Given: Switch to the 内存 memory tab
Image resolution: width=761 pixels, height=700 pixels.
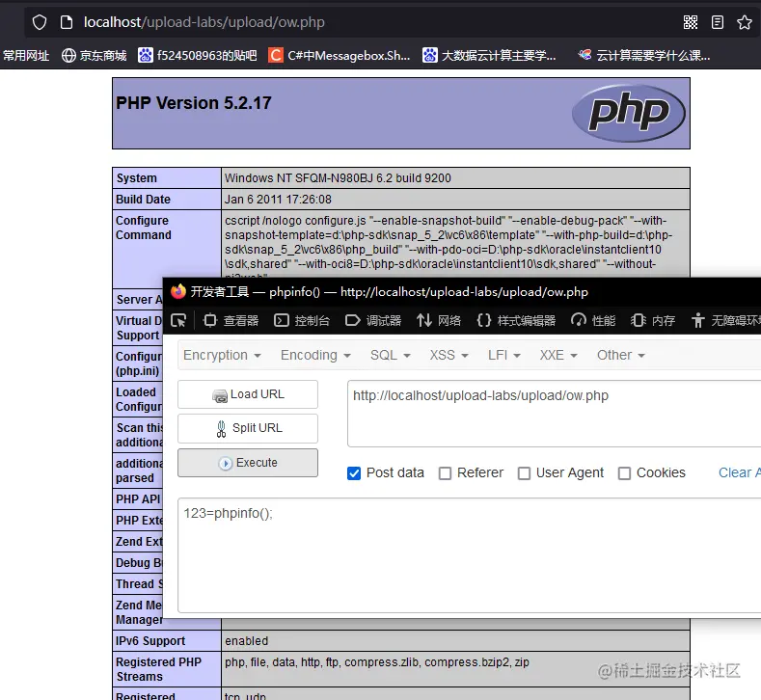Looking at the screenshot, I should pyautogui.click(x=653, y=321).
